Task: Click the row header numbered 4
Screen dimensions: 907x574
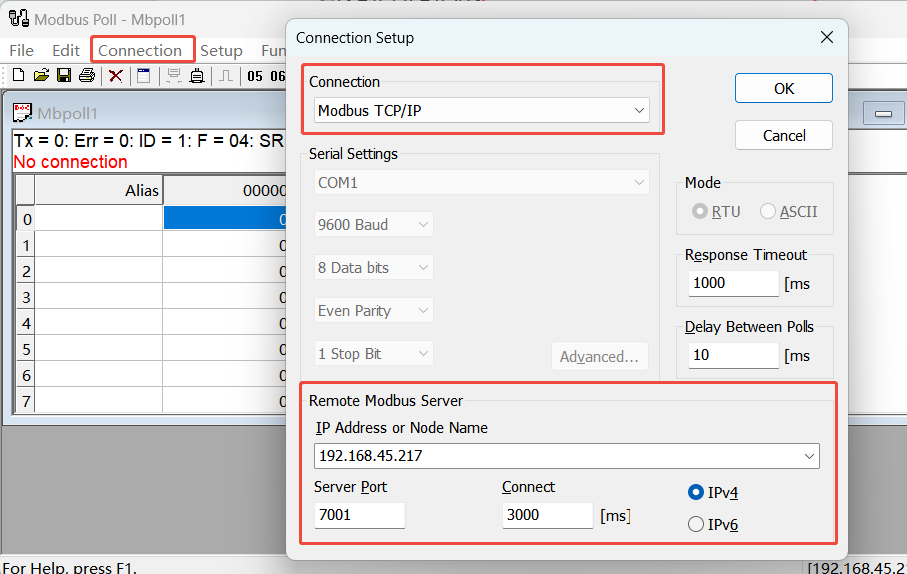Action: click(25, 323)
